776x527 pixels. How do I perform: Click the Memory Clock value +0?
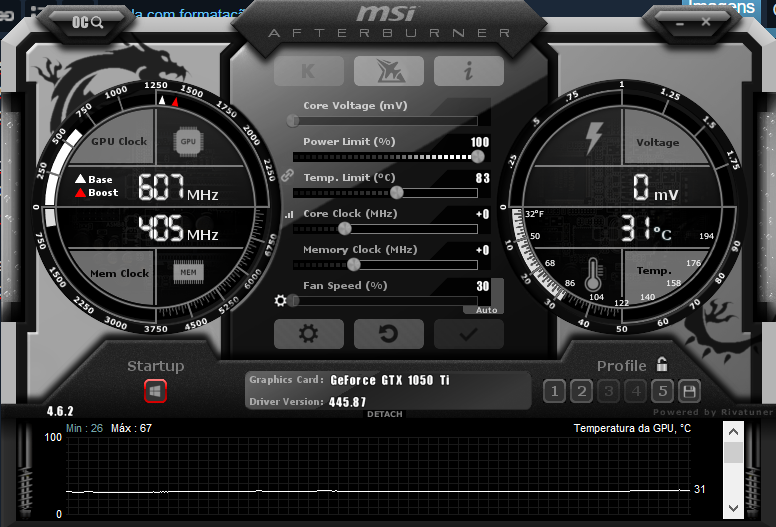point(483,250)
